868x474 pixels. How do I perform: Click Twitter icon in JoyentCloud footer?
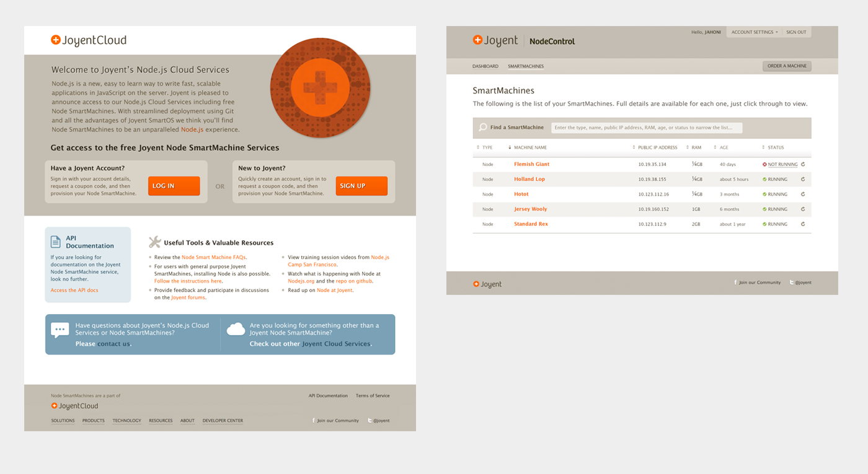[370, 421]
